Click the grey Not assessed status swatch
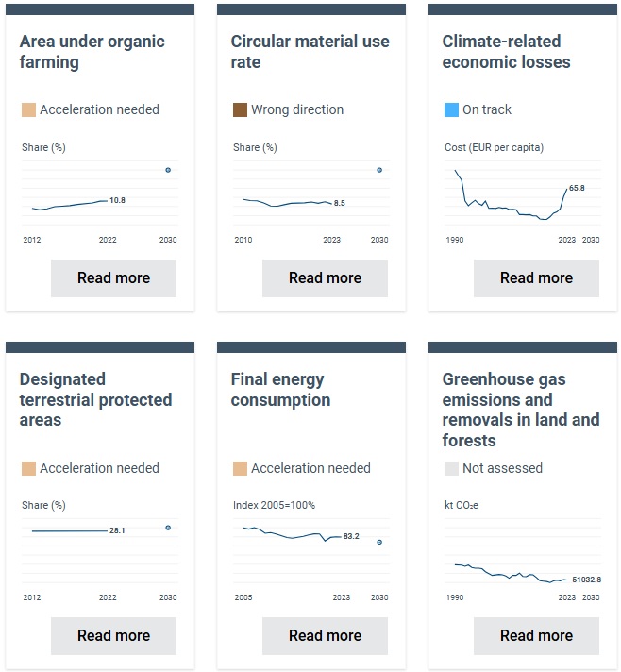This screenshot has height=672, width=621. (451, 468)
